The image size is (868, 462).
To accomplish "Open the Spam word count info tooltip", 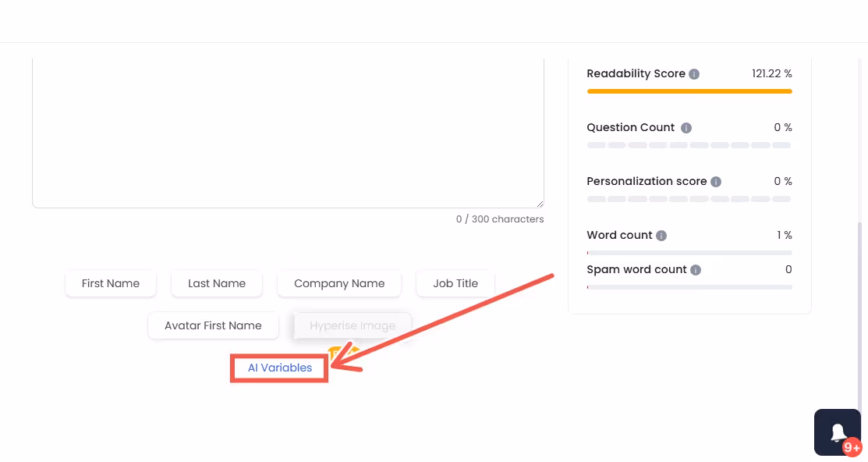I will 695,269.
